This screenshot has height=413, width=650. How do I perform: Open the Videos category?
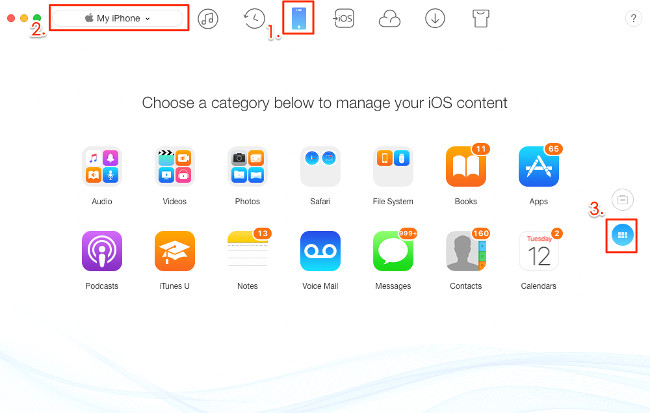tap(175, 166)
